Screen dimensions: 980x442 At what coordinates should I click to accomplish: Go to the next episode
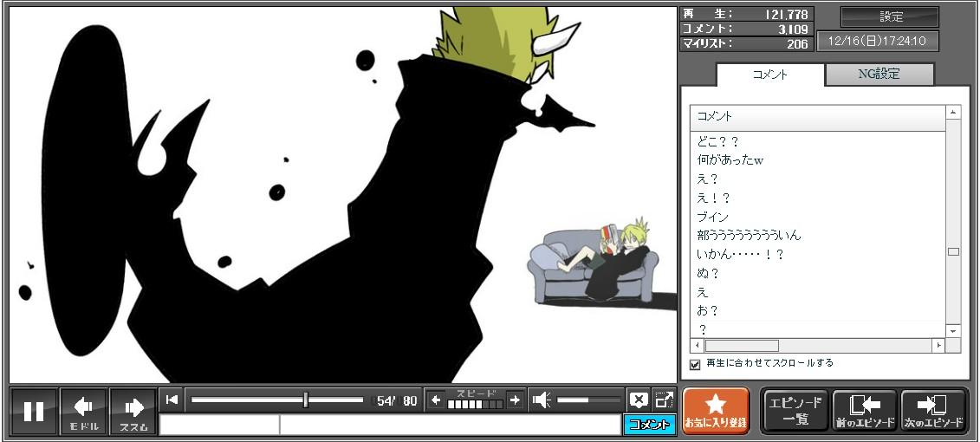[x=934, y=411]
